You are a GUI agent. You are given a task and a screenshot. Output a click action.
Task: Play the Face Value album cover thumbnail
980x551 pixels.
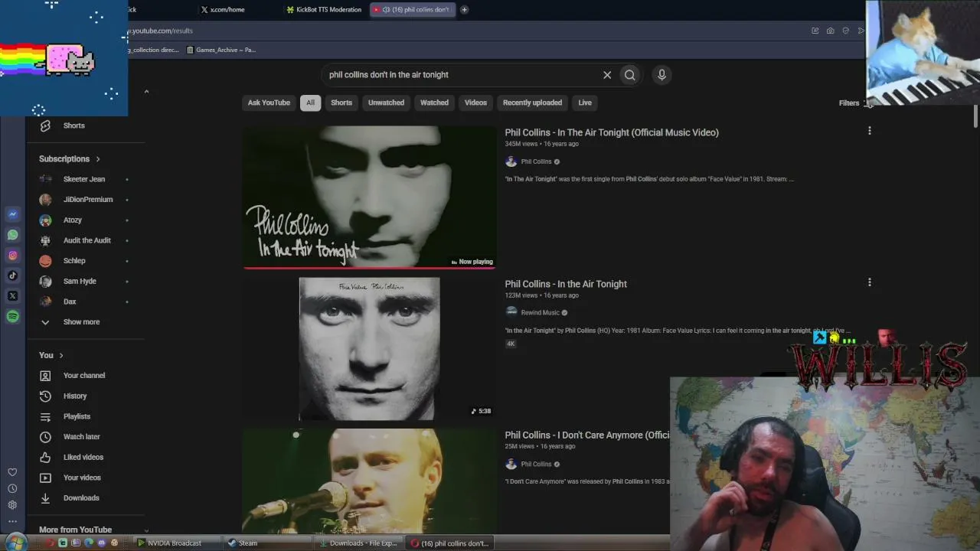(370, 349)
